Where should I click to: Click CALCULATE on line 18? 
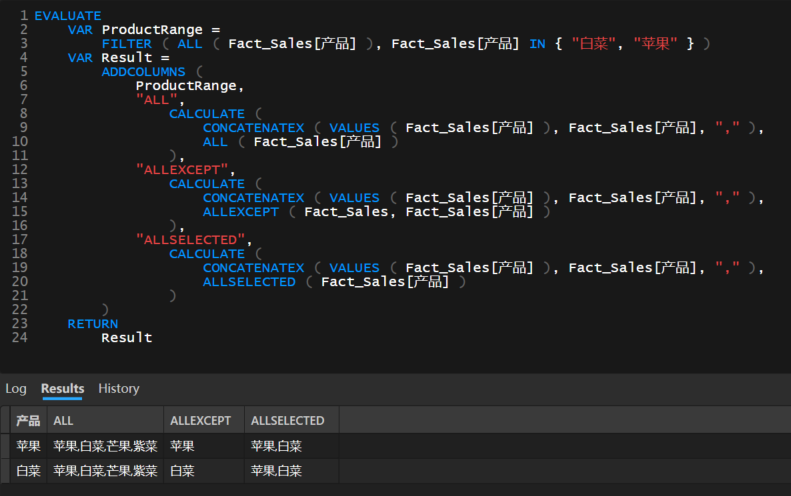(x=207, y=254)
